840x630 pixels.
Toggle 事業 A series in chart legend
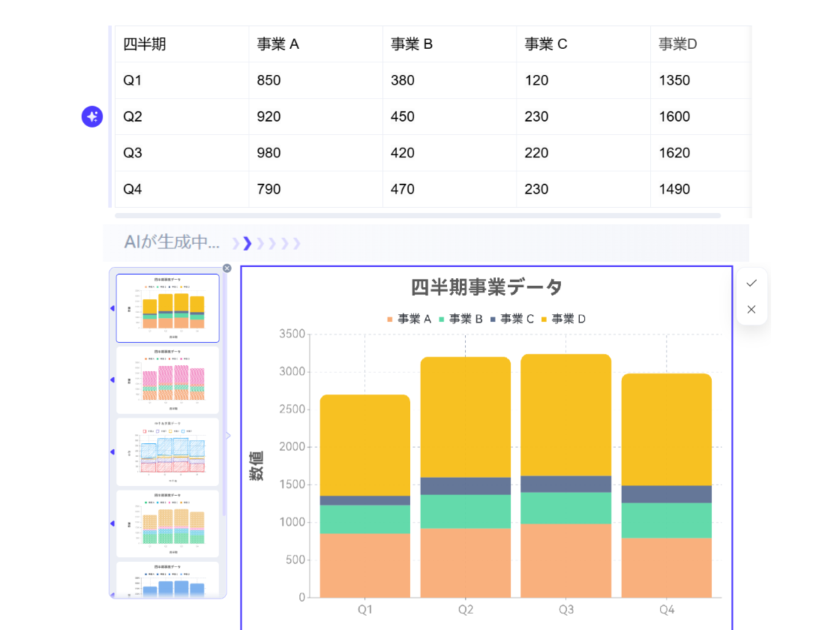pyautogui.click(x=409, y=319)
